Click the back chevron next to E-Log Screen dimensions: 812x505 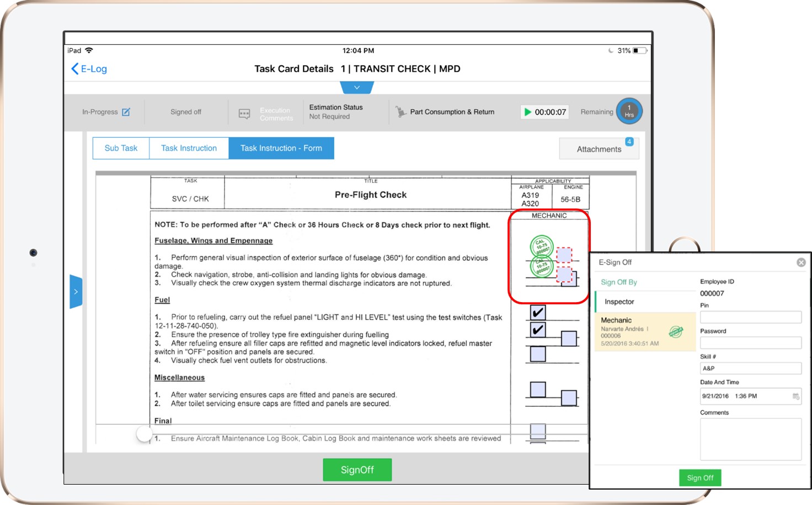74,68
